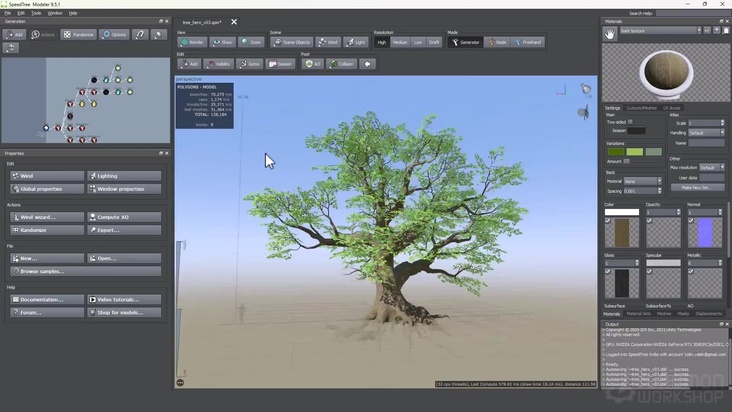Image resolution: width=732 pixels, height=412 pixels.
Task: Toggle the Two-sided checkbox
Action: [x=630, y=121]
